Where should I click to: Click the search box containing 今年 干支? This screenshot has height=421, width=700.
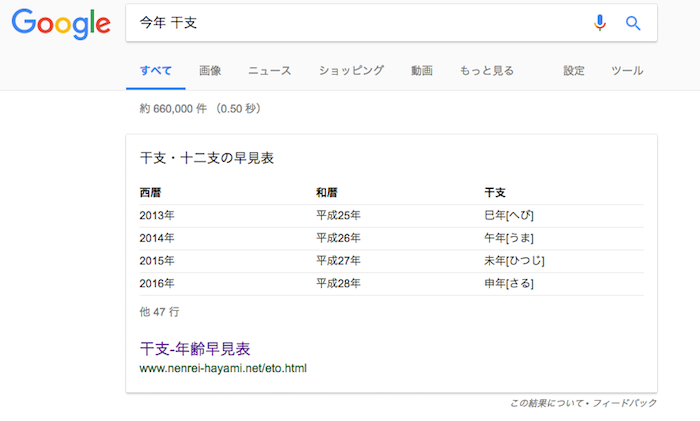point(350,23)
